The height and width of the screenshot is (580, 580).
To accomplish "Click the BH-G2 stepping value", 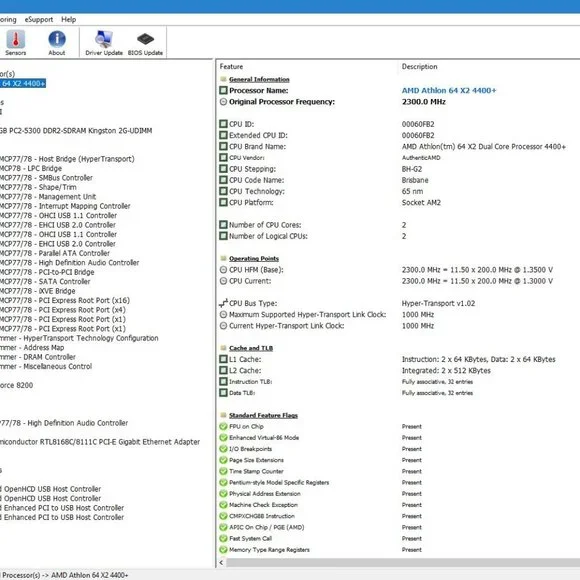I will pos(412,169).
